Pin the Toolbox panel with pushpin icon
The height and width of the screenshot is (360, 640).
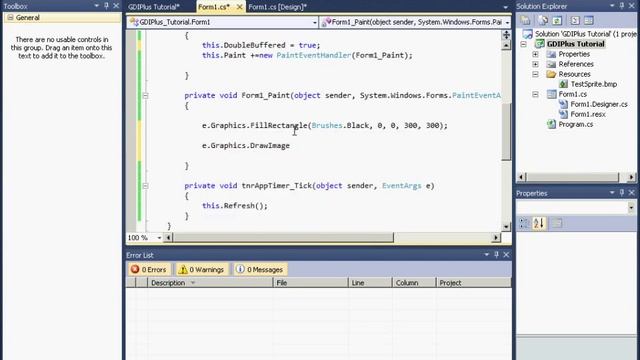point(106,6)
